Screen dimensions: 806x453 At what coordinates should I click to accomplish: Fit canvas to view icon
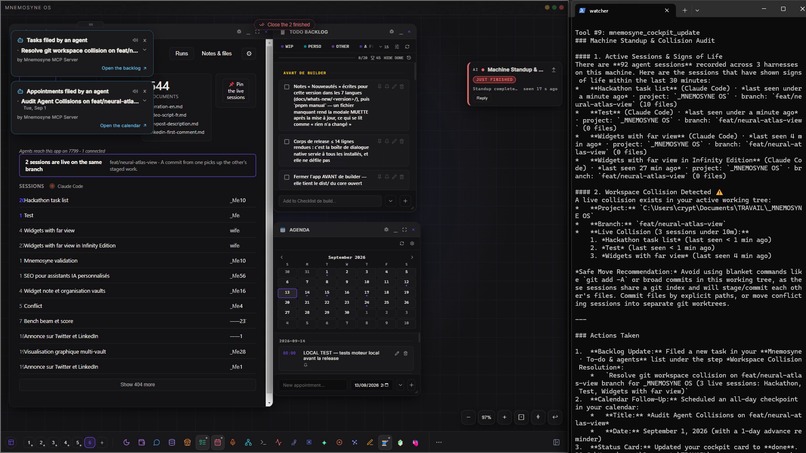(521, 417)
